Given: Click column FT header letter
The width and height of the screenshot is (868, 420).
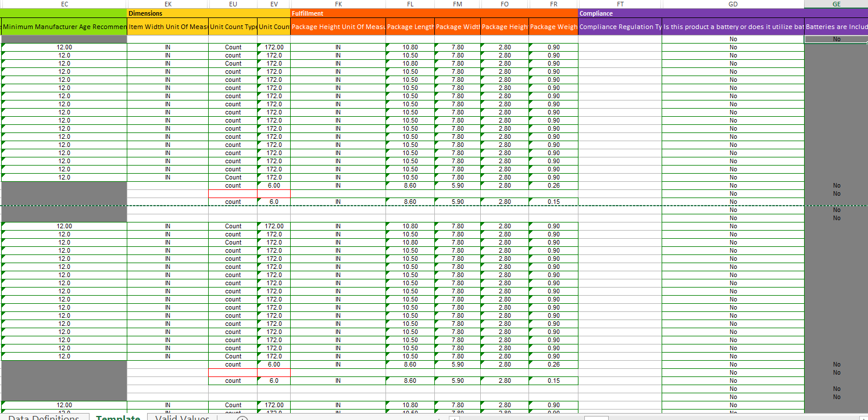Looking at the screenshot, I should pyautogui.click(x=620, y=4).
